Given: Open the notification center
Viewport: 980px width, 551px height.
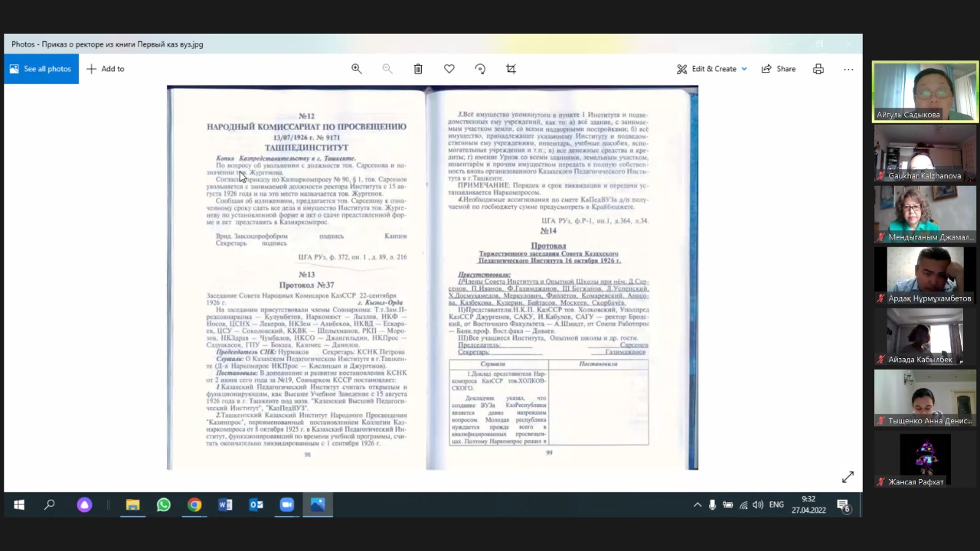Looking at the screenshot, I should coord(843,505).
